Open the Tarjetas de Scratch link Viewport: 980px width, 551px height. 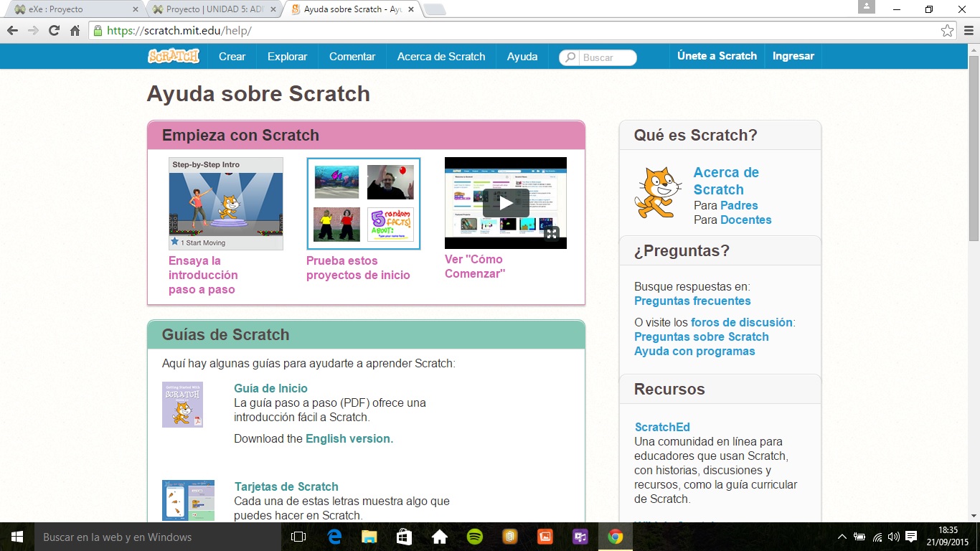pyautogui.click(x=286, y=486)
